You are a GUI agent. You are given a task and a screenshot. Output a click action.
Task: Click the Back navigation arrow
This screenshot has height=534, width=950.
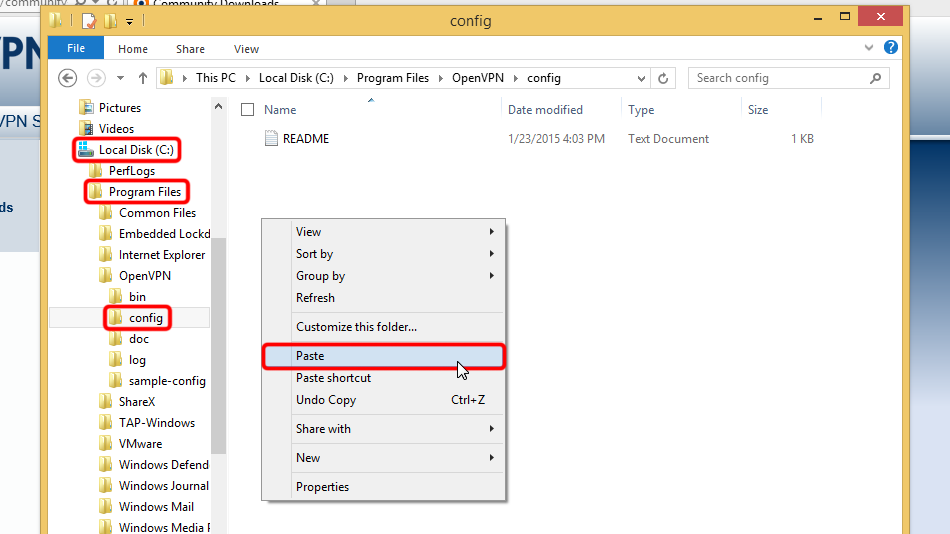pos(68,78)
